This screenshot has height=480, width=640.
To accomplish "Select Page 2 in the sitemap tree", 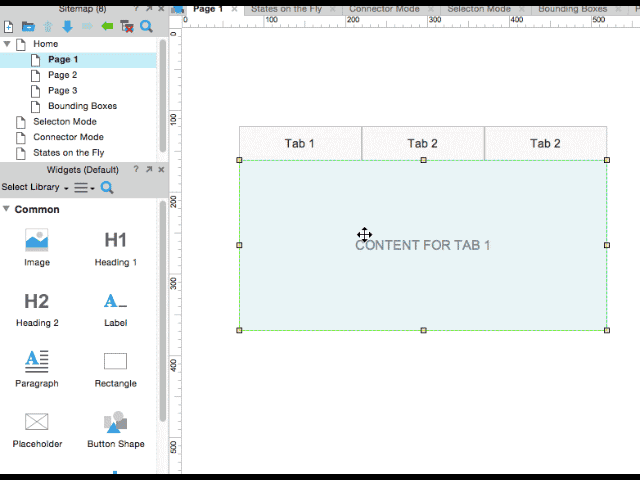I will click(62, 75).
